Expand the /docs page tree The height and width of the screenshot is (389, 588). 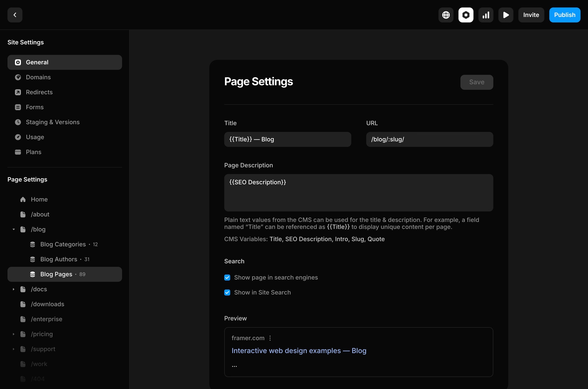click(14, 289)
